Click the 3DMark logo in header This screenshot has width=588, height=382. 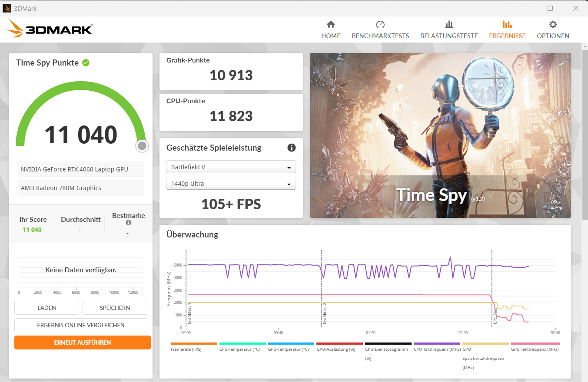coord(50,29)
